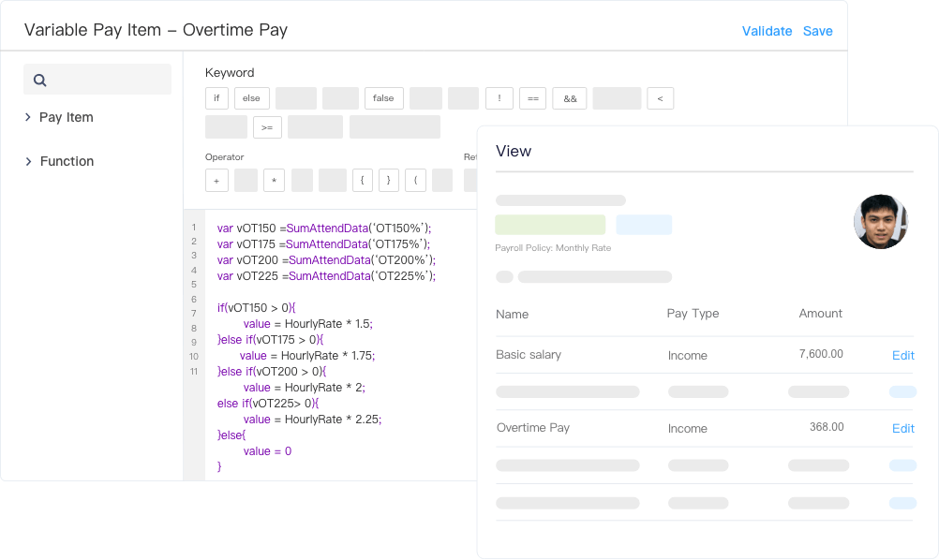Viewport: 939px width, 560px height.
Task: Insert the '*' multiply operator
Action: [x=275, y=180]
